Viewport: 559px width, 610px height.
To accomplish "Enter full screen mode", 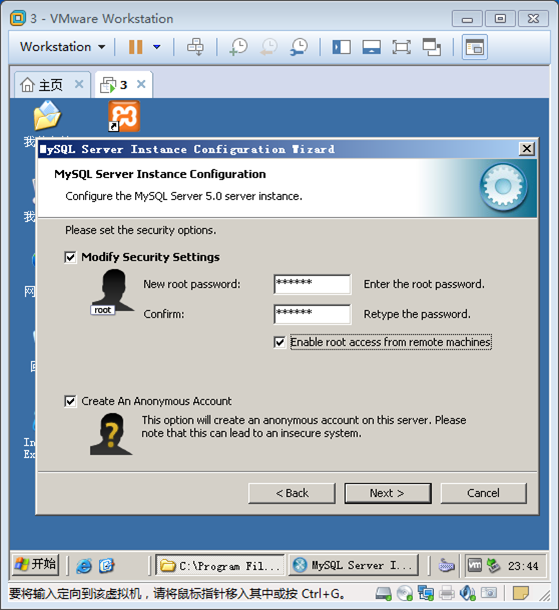I will click(401, 47).
